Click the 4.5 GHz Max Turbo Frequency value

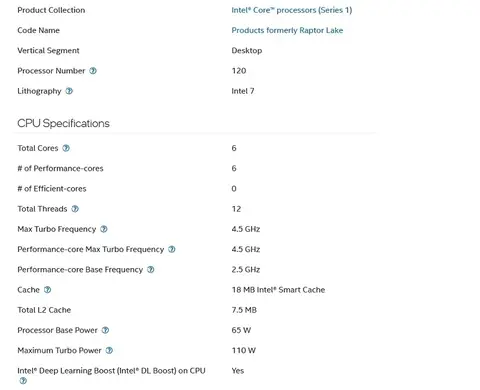click(246, 229)
